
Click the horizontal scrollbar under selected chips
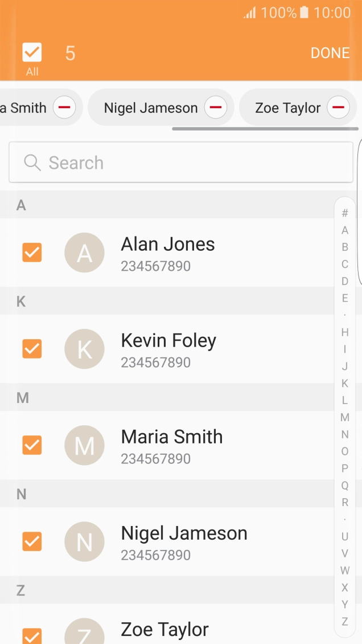pyautogui.click(x=265, y=129)
